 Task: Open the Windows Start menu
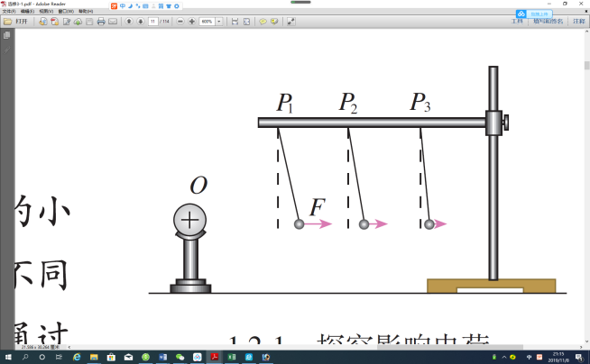click(8, 357)
